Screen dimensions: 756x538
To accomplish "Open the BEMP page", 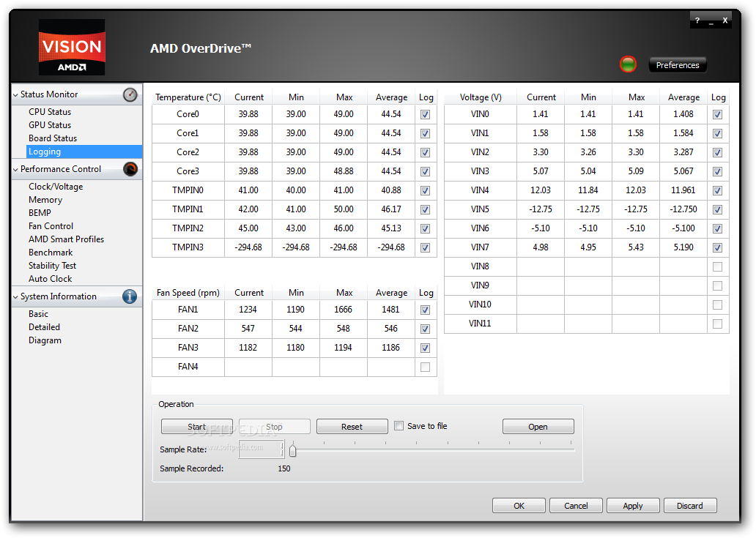I will click(40, 213).
